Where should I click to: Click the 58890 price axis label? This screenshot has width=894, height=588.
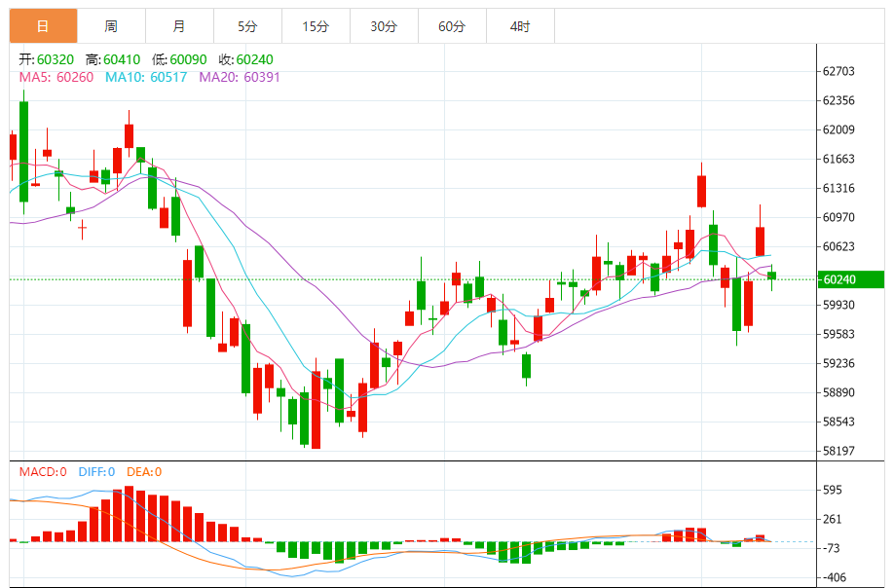pos(838,392)
